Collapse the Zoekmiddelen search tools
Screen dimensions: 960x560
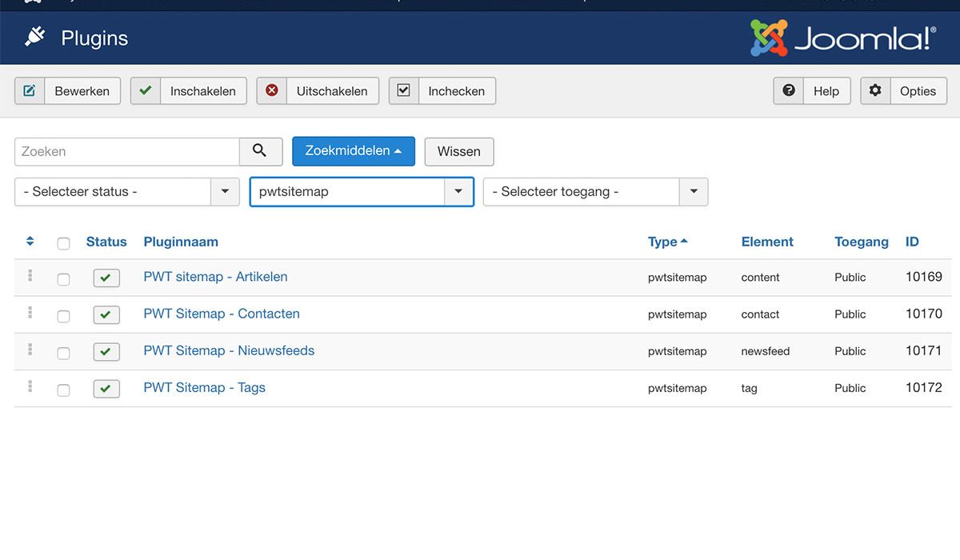click(354, 150)
